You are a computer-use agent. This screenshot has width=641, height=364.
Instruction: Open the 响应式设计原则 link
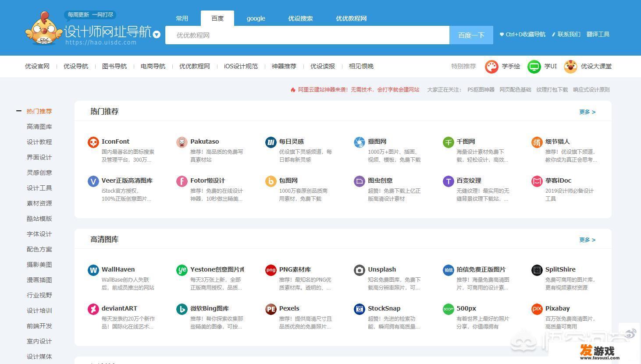pos(591,89)
